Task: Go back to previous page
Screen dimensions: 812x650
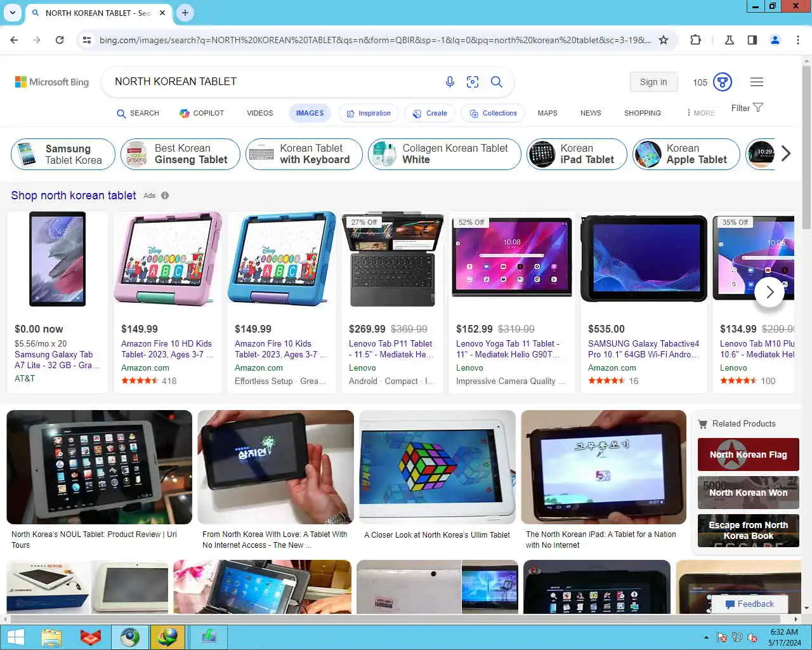Action: (14, 40)
